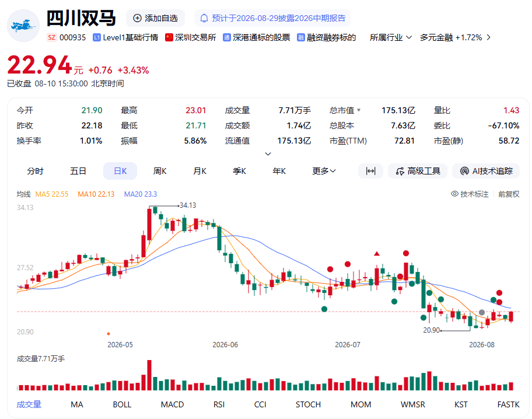The image size is (532, 419).
Task: Click the red triangle marker on the chart
Action: point(377,254)
